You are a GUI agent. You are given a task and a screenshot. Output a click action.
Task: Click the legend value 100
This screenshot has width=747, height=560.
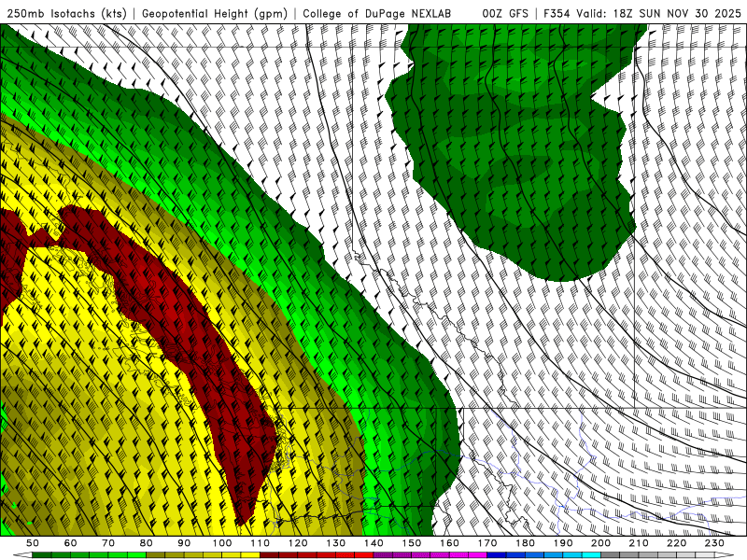222,543
